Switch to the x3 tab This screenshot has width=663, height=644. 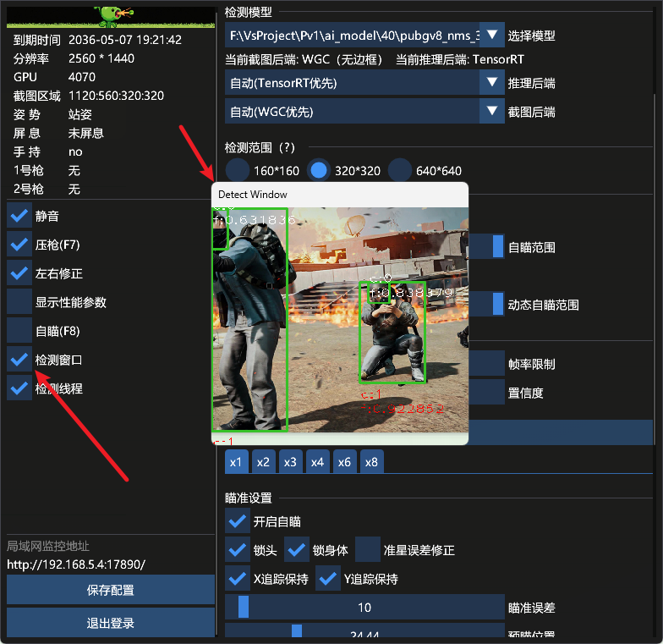click(290, 462)
